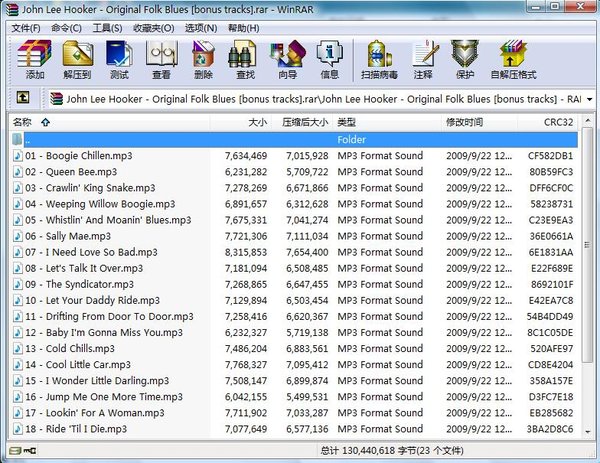This screenshot has height=463, width=600.
Task: Click the scrollbar down arrow in file list
Action: coord(587,431)
